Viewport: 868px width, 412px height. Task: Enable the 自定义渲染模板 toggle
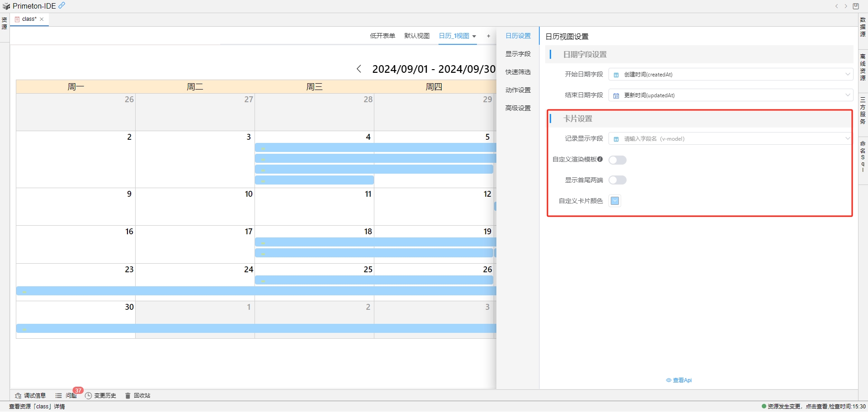click(x=618, y=160)
